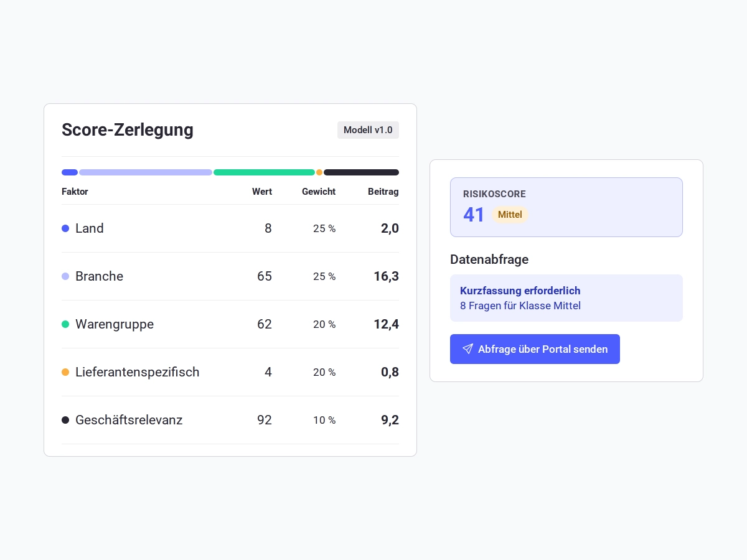This screenshot has width=747, height=560.
Task: Select the Branche factor name
Action: [99, 276]
